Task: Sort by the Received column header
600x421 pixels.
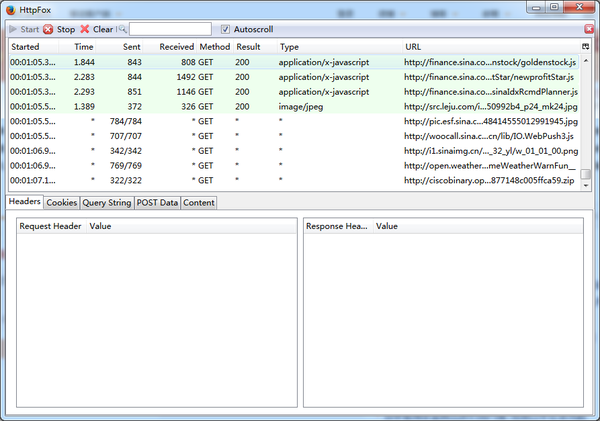Action: [176, 47]
